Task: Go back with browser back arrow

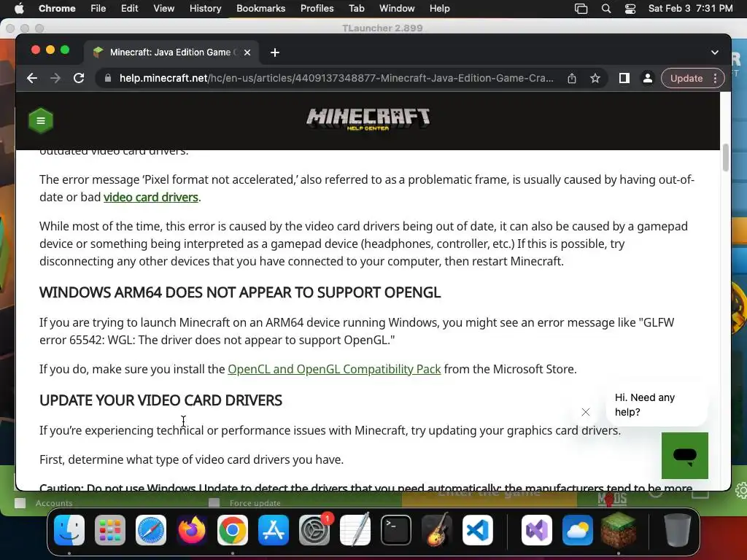Action: 32,78
